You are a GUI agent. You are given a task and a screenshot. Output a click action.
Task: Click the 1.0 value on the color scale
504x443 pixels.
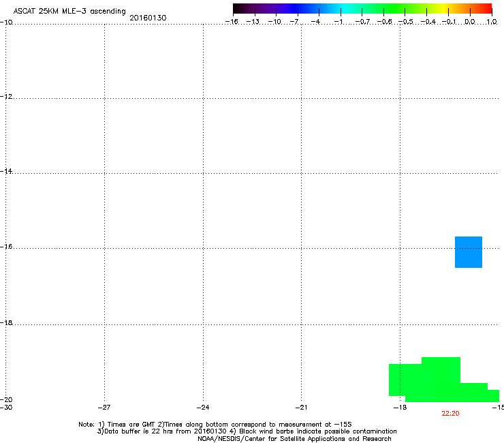coord(492,22)
